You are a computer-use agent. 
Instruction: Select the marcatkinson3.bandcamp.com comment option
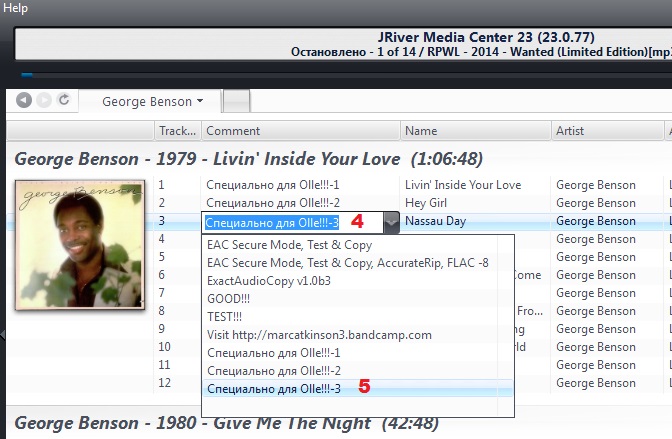tap(319, 335)
